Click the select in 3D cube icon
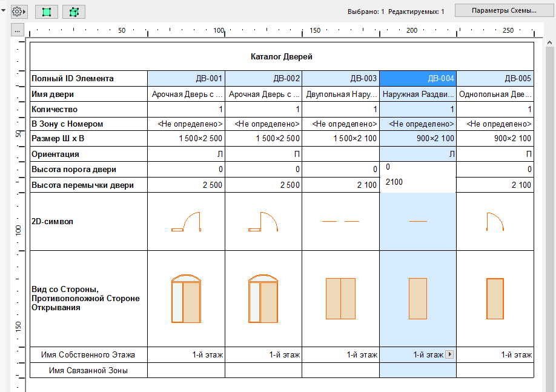This screenshot has height=392, width=556. tap(74, 12)
